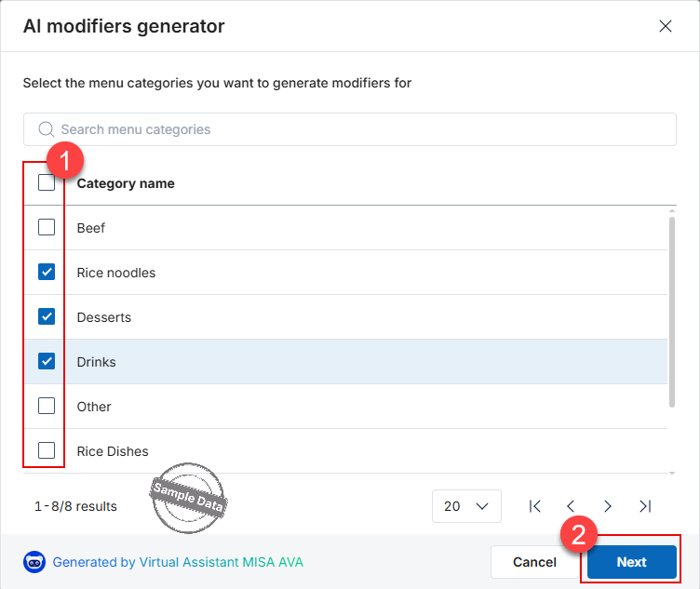The image size is (700, 589).
Task: Go to the next results page
Action: coord(608,506)
